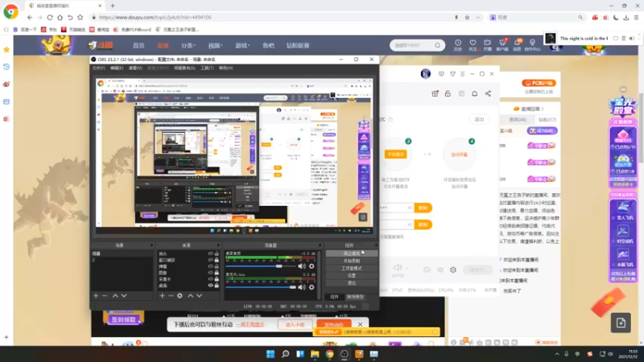Open OBS 文件 menu
The height and width of the screenshot is (362, 644).
[x=98, y=68]
